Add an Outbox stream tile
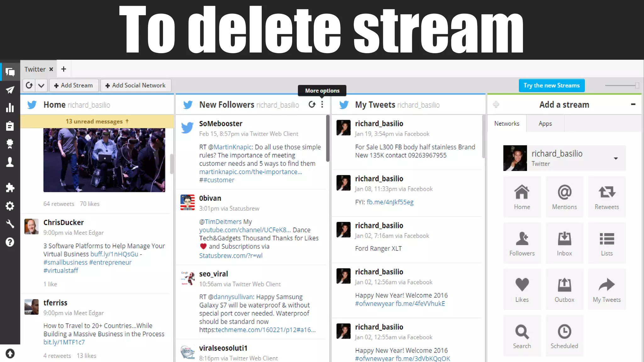 pos(564,289)
